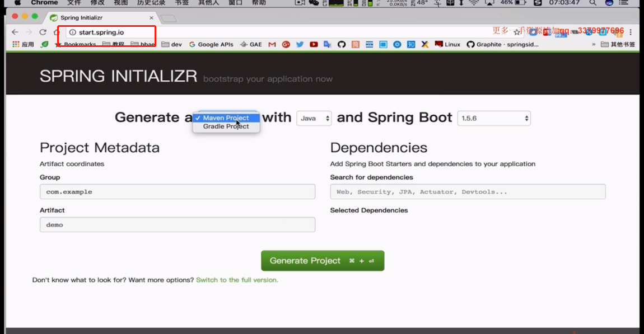Select Maven Project option
This screenshot has height=334, width=644.
click(226, 117)
